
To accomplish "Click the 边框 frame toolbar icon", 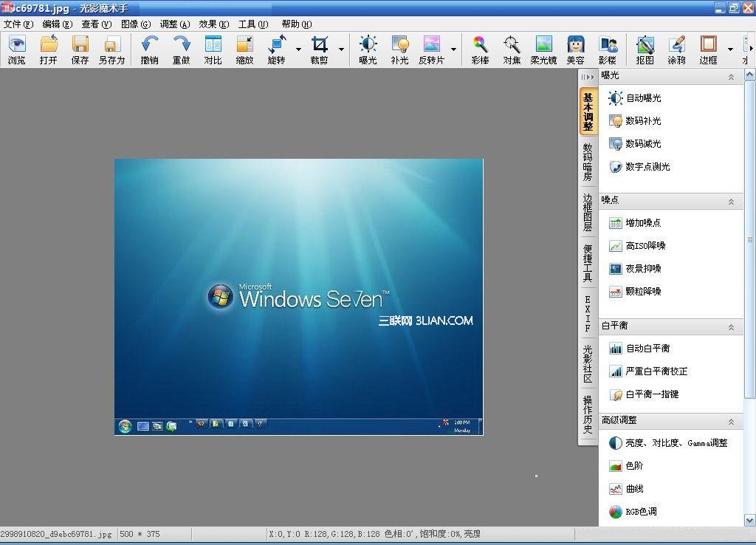I will coord(709,49).
